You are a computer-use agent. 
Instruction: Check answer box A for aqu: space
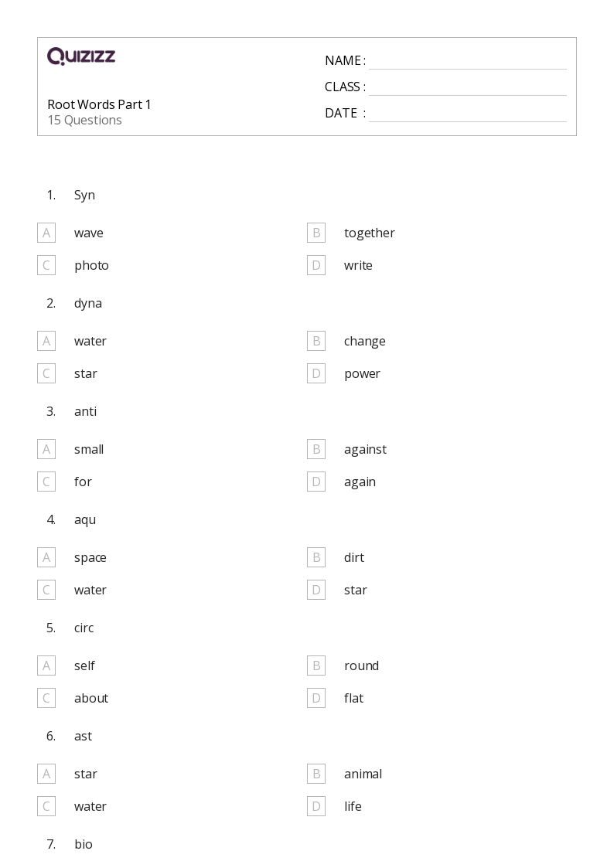coord(46,557)
